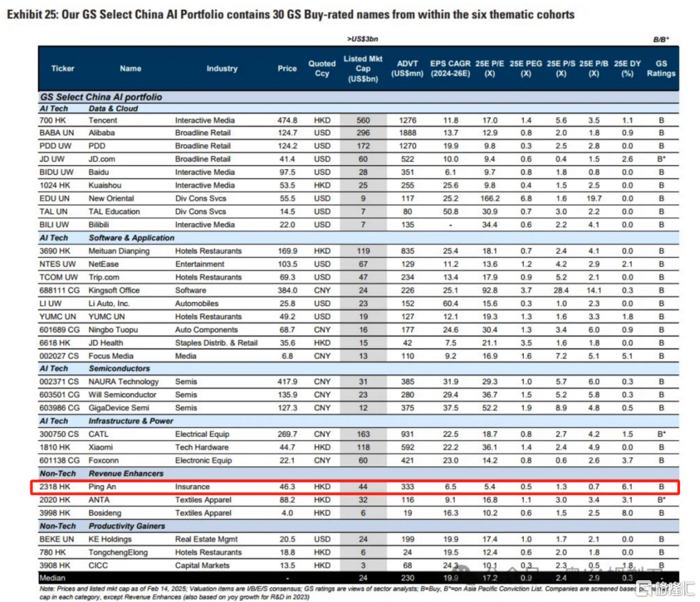Click the Productivity Gainers section heading
Viewport: 700px width, 602px height.
pyautogui.click(x=127, y=526)
